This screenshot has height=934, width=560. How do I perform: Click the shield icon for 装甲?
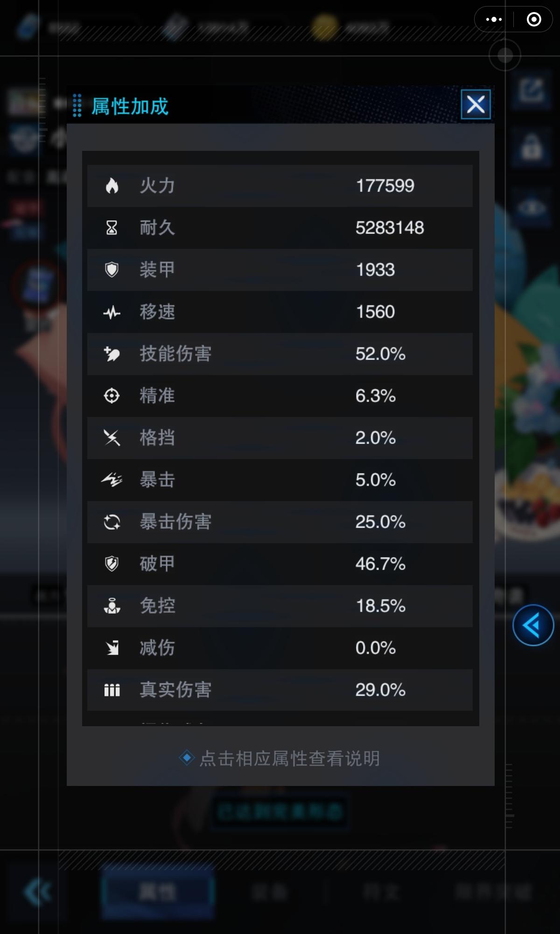tap(112, 270)
